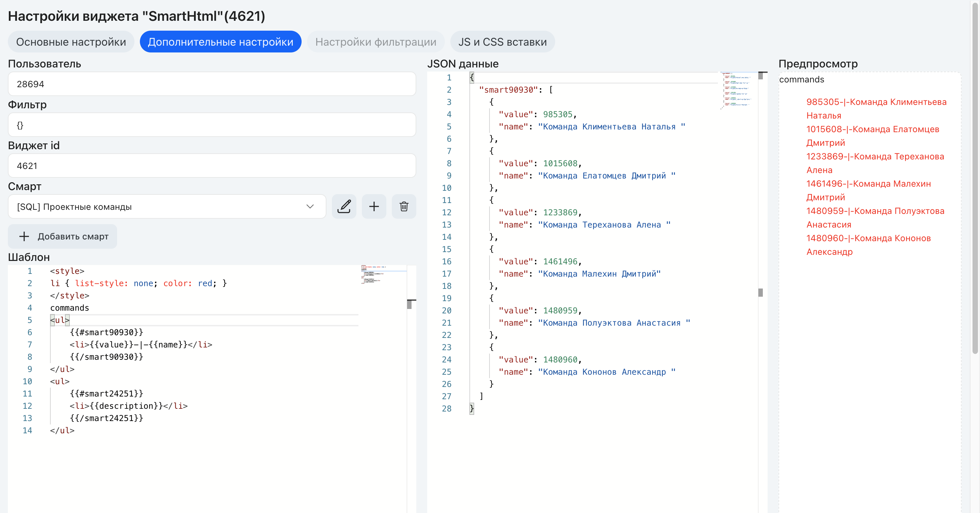
Task: Click line number 28 in JSON editor
Action: [446, 409]
